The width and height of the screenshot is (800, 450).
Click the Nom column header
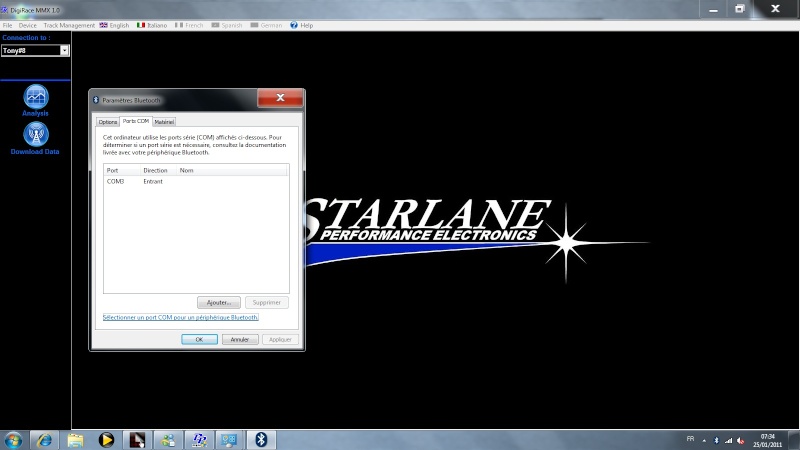[232, 170]
